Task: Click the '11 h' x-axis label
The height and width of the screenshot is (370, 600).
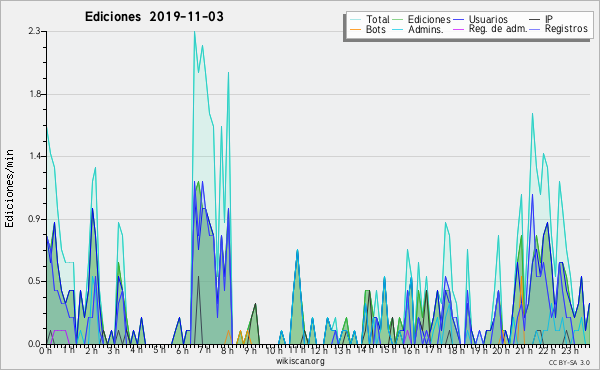Action: pyautogui.click(x=297, y=351)
